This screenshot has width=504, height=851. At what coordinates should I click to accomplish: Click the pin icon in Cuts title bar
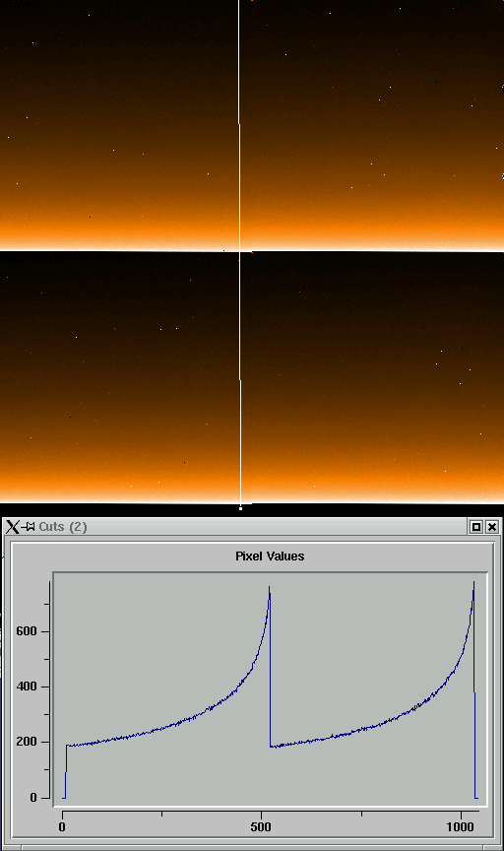(29, 526)
